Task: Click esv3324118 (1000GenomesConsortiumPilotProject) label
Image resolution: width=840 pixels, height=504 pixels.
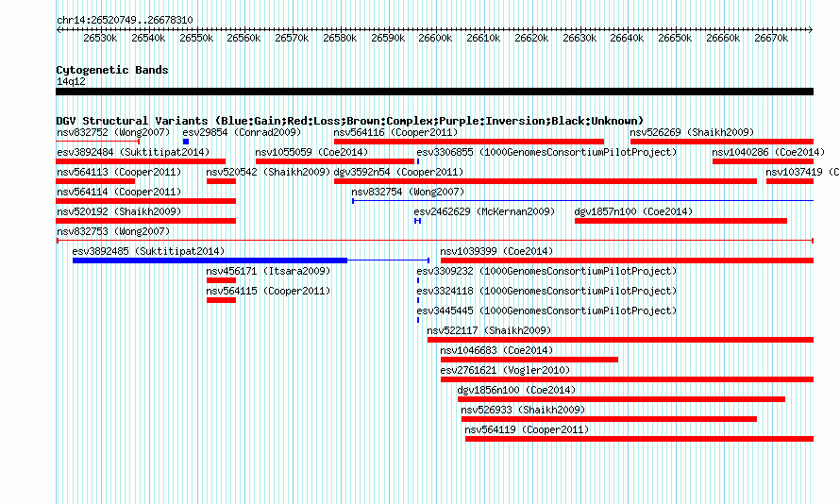Action: pyautogui.click(x=546, y=291)
